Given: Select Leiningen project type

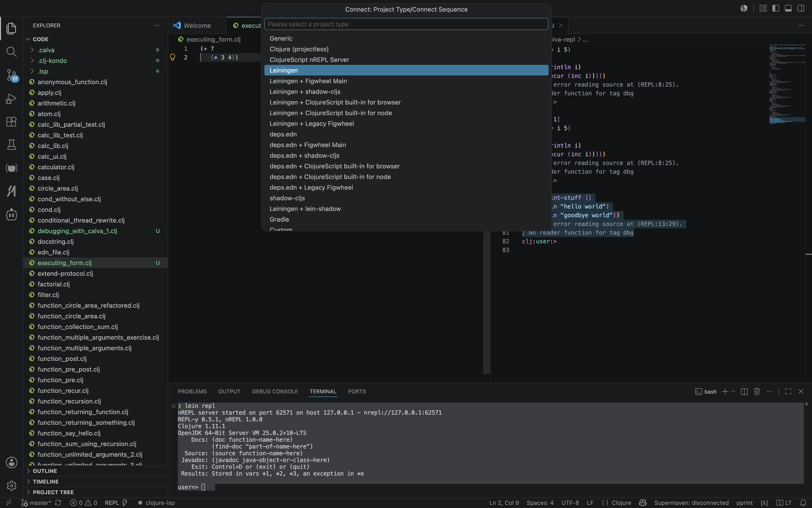Looking at the screenshot, I should coord(406,70).
